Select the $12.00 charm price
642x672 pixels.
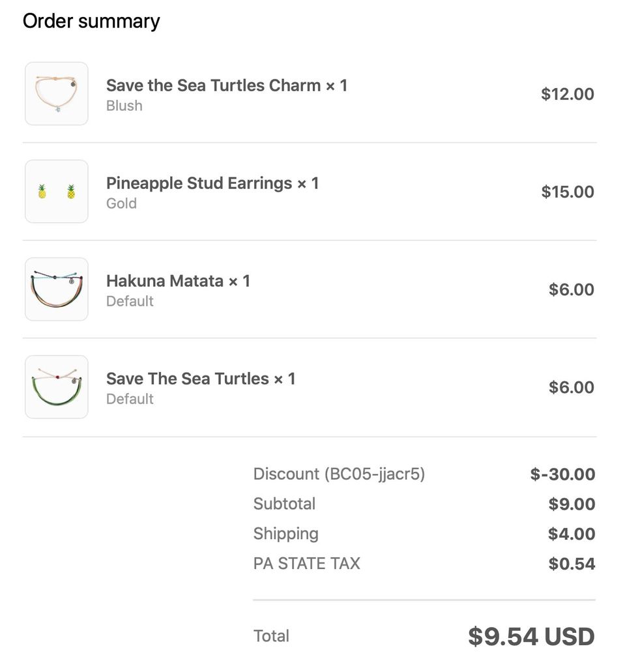coord(568,94)
